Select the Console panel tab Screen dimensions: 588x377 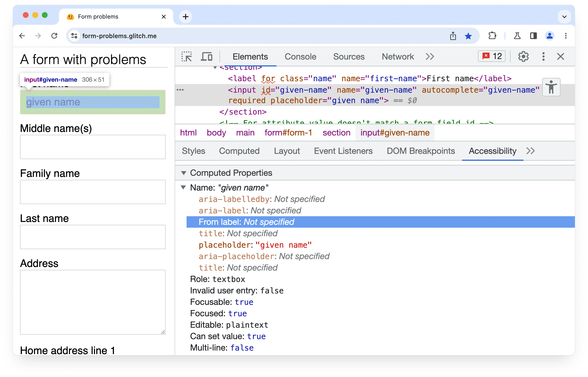click(300, 57)
